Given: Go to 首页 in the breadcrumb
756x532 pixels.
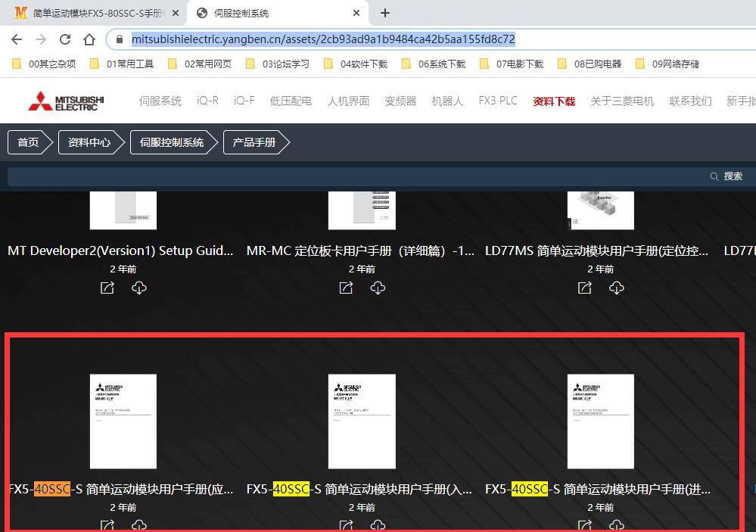Looking at the screenshot, I should click(x=28, y=142).
